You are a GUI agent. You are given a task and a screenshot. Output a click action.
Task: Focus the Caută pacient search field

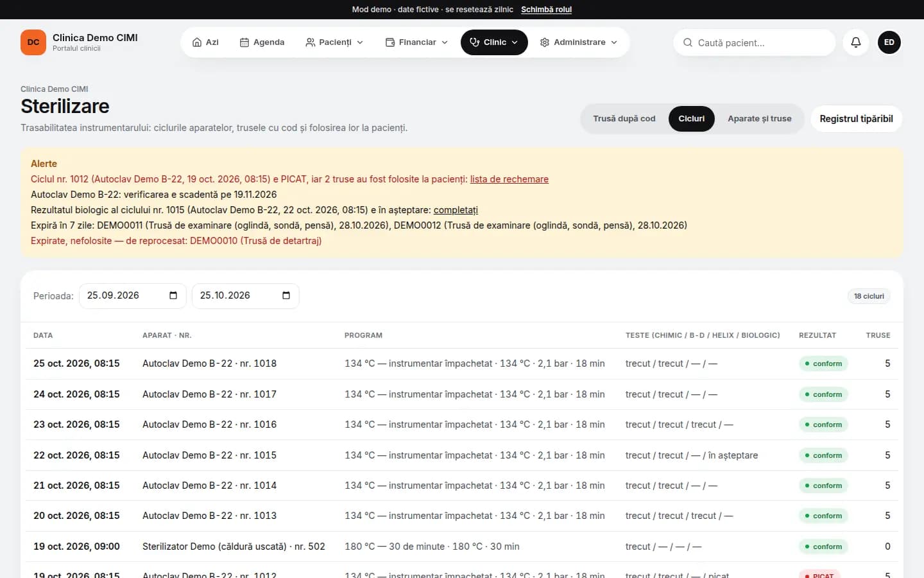coord(755,42)
